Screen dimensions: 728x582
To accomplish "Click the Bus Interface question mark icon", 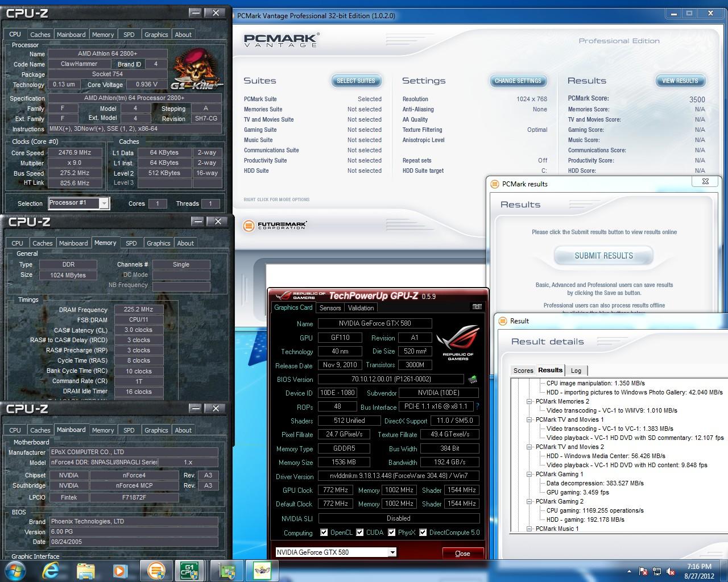I will tap(477, 406).
